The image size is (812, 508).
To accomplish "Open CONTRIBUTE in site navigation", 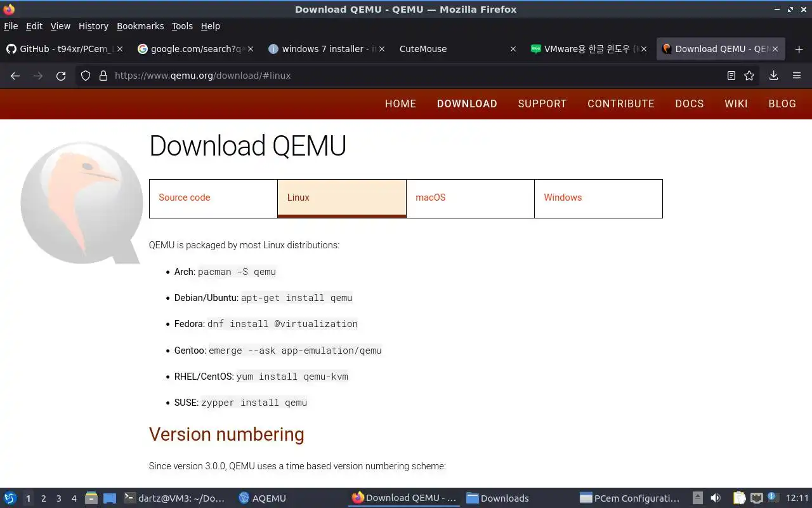I will pyautogui.click(x=621, y=104).
